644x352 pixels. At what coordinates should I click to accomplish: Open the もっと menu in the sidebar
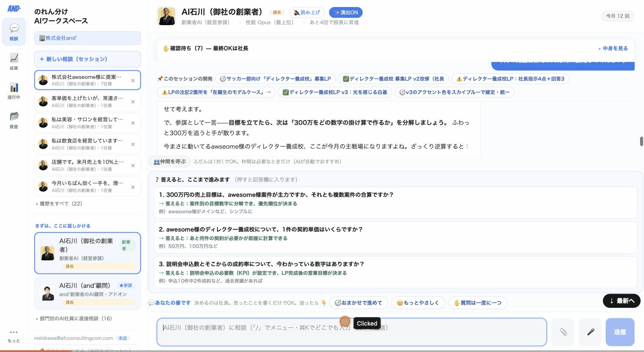(14, 336)
